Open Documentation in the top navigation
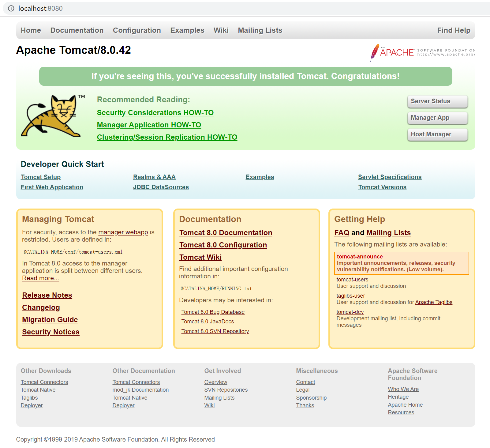Viewport: 490px width, 448px height. (x=77, y=30)
